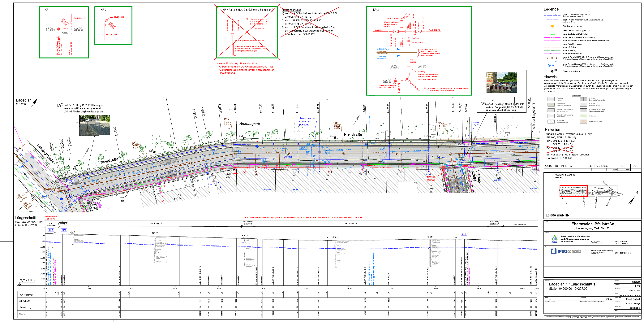The image size is (644, 322).
Task: Open the Lessingstraße site photo
Action: (95, 125)
